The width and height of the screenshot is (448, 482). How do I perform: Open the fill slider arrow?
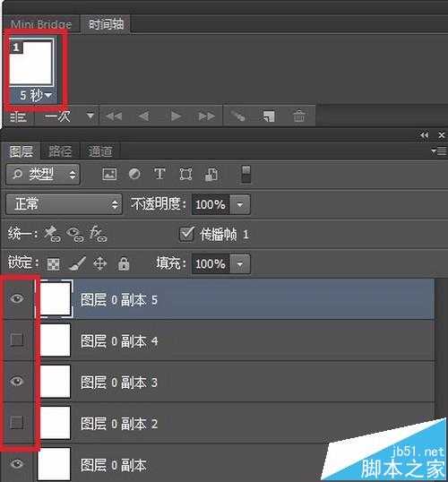click(x=240, y=263)
